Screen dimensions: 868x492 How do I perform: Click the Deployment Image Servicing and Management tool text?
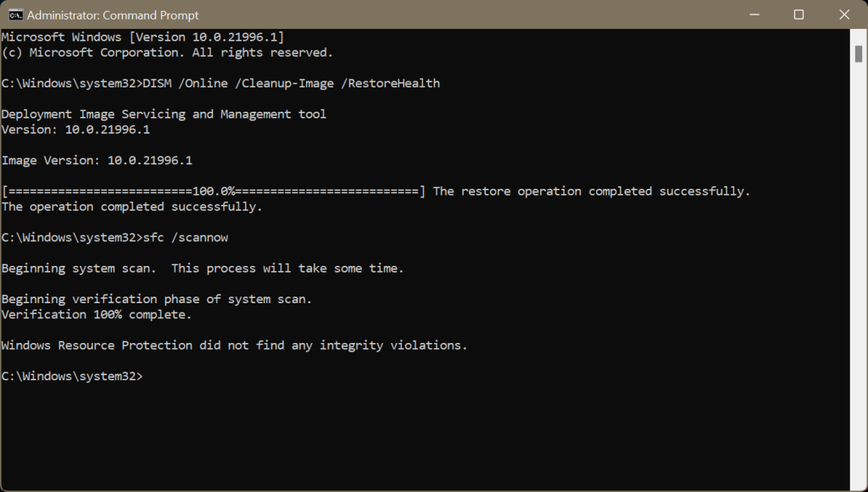click(x=164, y=113)
